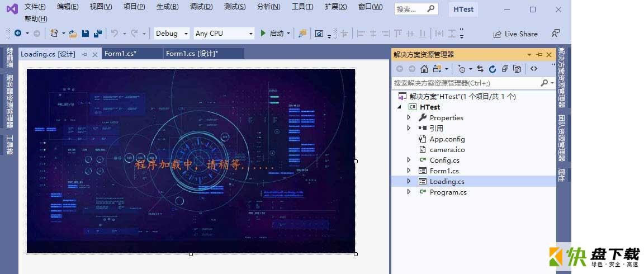Image resolution: width=644 pixels, height=274 pixels.
Task: Click the browser/window icon after Find in Files
Action: pos(319,34)
